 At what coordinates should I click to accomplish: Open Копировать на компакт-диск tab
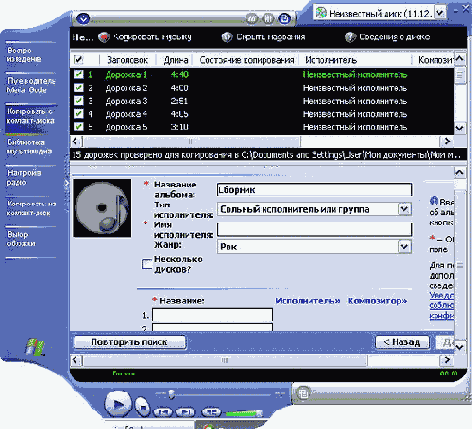pyautogui.click(x=31, y=208)
